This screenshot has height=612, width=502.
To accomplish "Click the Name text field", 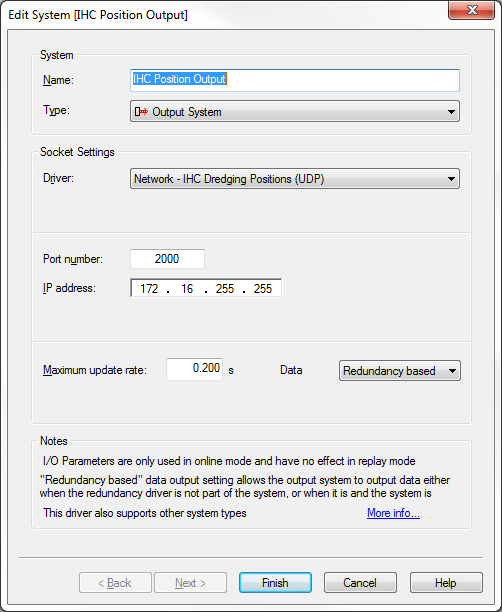I will [295, 80].
